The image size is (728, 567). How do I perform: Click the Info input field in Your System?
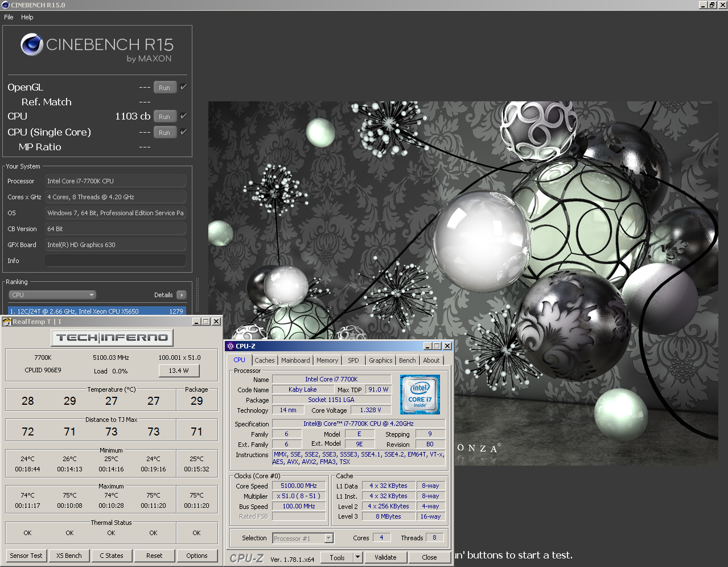[x=116, y=261]
